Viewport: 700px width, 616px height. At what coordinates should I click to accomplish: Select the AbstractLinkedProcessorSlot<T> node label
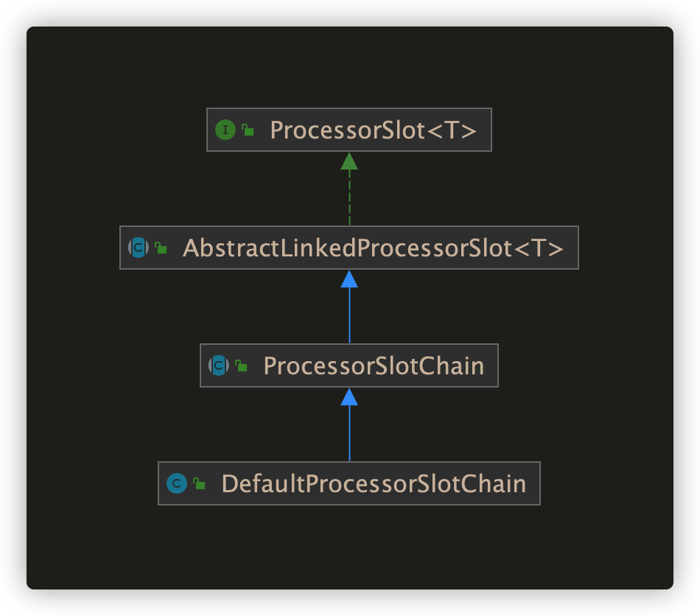coord(374,248)
